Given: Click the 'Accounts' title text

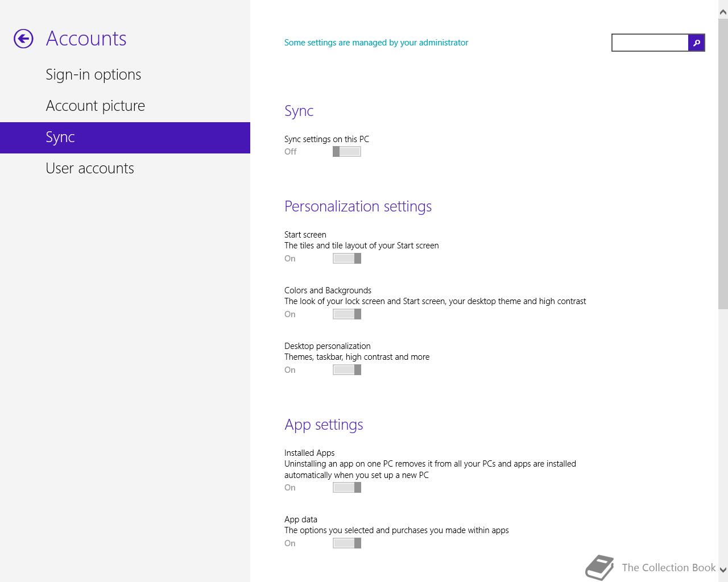Looking at the screenshot, I should click(86, 39).
